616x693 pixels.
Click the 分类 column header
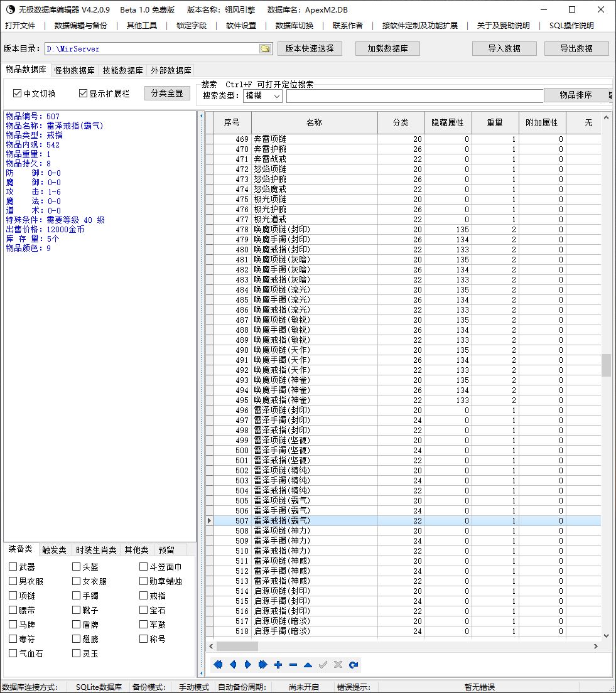click(x=401, y=123)
